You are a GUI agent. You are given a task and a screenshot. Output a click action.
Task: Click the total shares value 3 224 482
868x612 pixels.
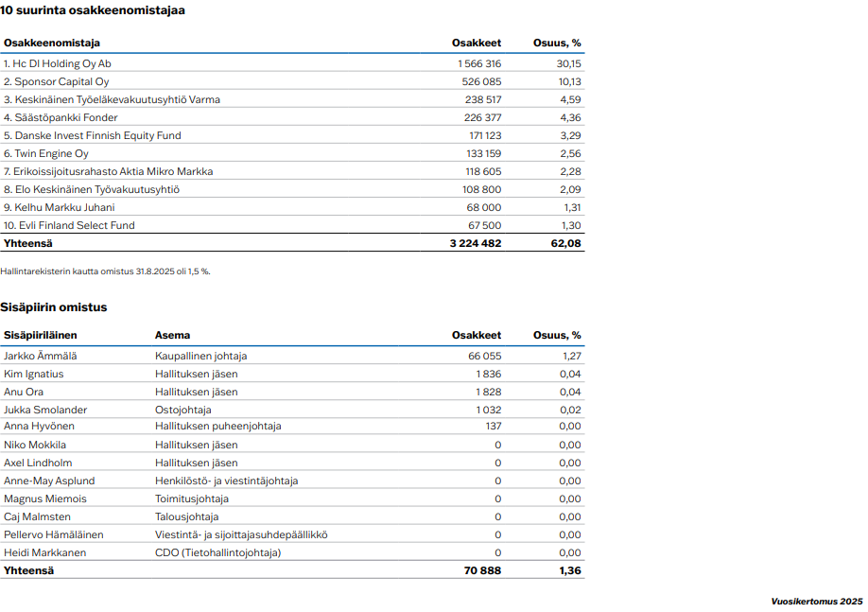click(x=476, y=243)
